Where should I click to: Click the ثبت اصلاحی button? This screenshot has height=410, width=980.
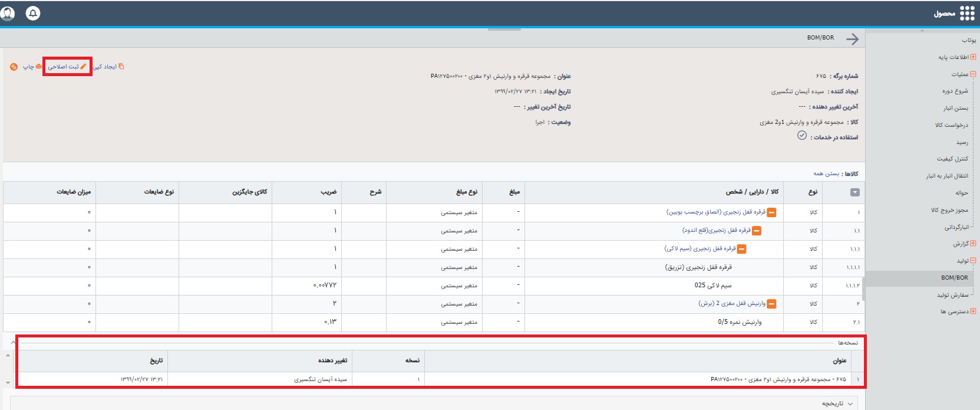[x=67, y=67]
